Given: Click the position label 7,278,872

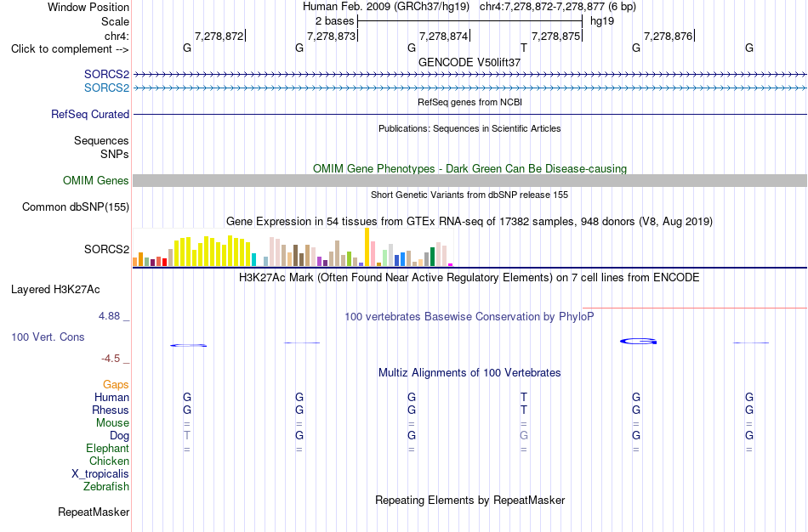Looking at the screenshot, I should click(x=219, y=36).
